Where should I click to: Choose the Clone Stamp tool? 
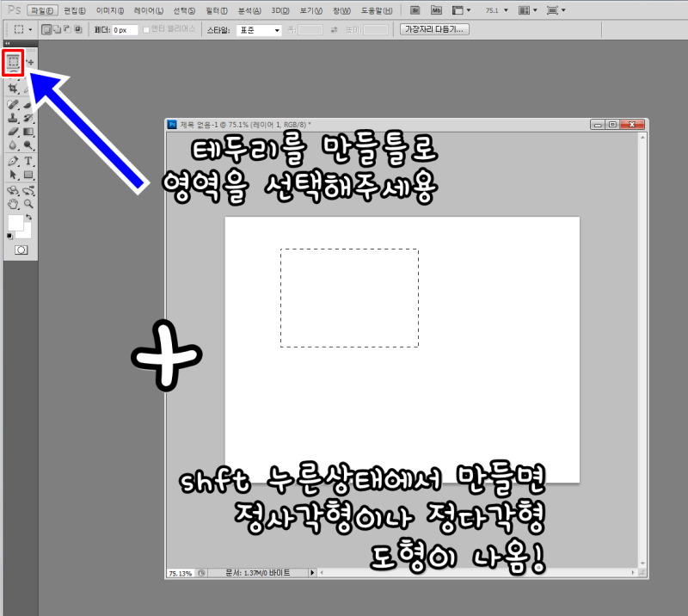[x=13, y=118]
